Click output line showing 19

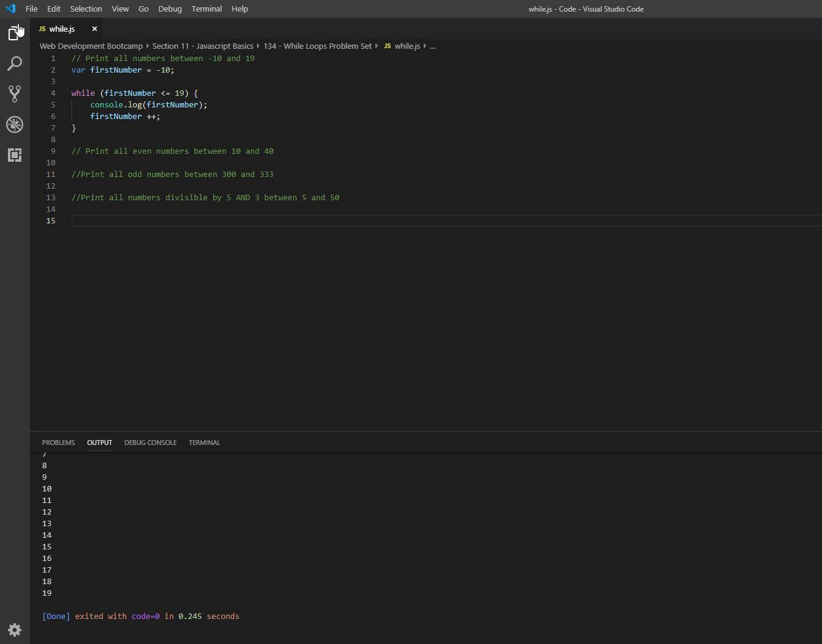47,593
